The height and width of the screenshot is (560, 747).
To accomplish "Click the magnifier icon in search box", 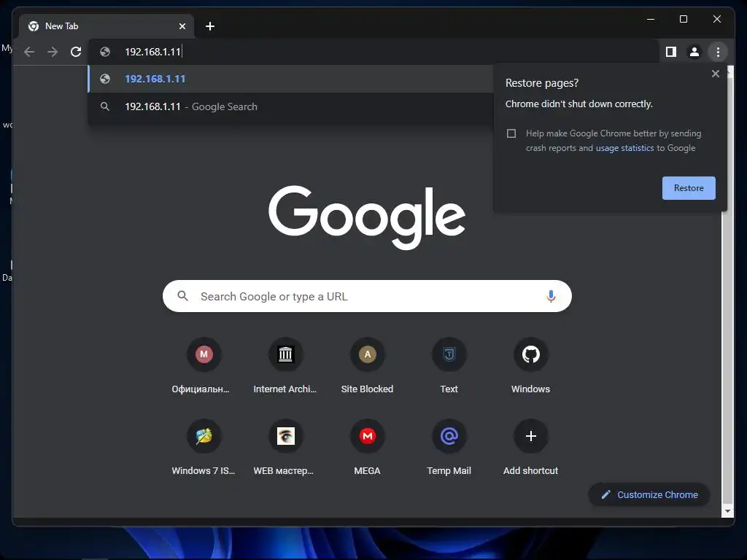I will point(182,296).
